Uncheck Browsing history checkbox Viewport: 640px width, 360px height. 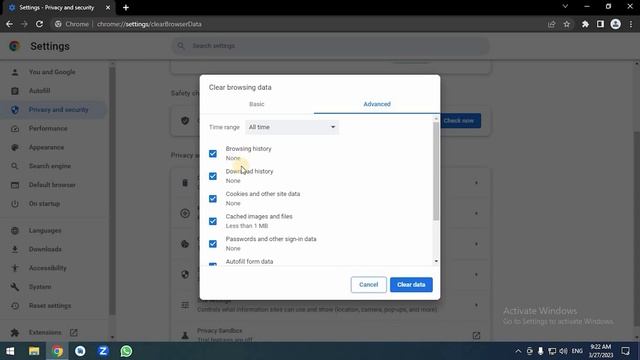tap(213, 153)
